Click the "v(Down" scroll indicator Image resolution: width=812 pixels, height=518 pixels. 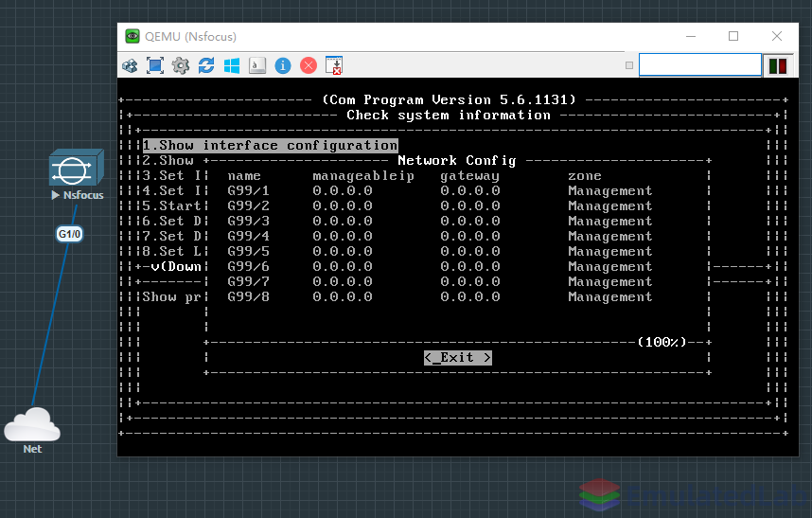(176, 266)
